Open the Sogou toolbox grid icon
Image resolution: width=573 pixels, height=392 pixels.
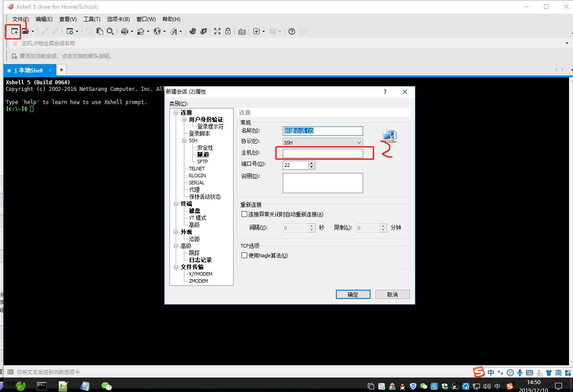(567, 372)
